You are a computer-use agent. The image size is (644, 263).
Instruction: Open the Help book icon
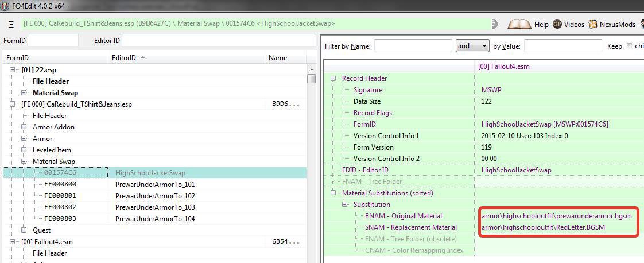(519, 25)
